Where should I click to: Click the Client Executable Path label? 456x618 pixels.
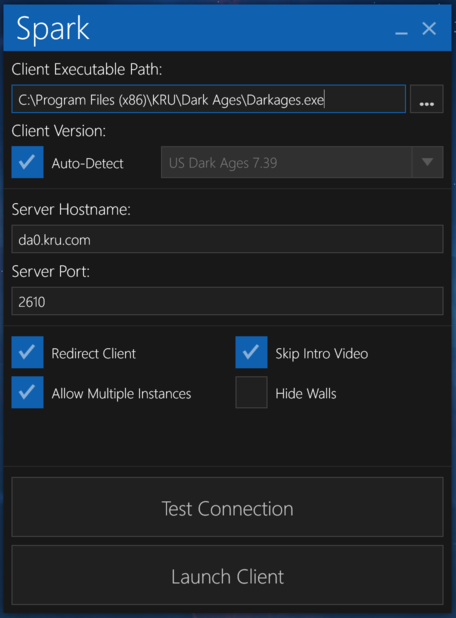click(x=87, y=69)
